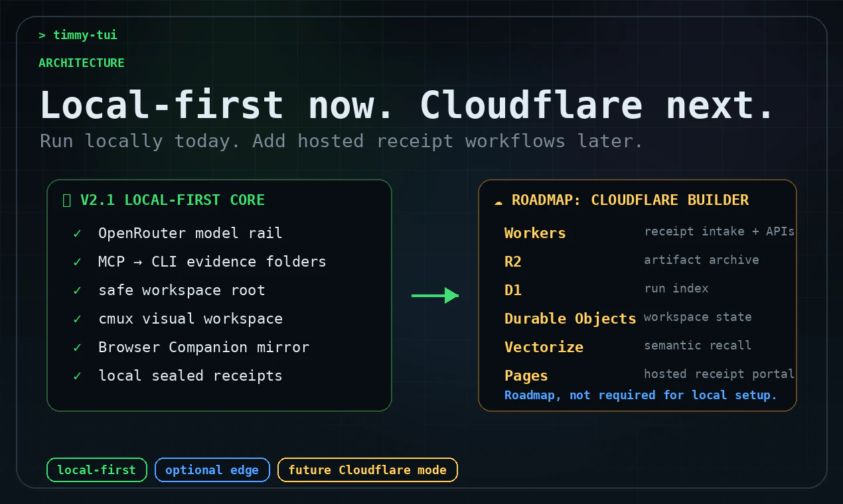Click 'V2.1 LOCAL-FIRST CORE' heading
The height and width of the screenshot is (504, 843).
[173, 200]
